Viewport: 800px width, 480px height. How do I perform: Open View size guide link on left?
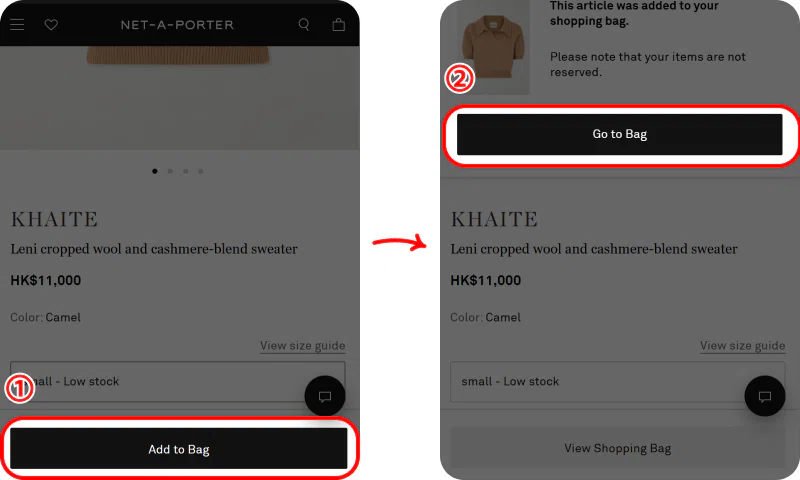tap(303, 345)
